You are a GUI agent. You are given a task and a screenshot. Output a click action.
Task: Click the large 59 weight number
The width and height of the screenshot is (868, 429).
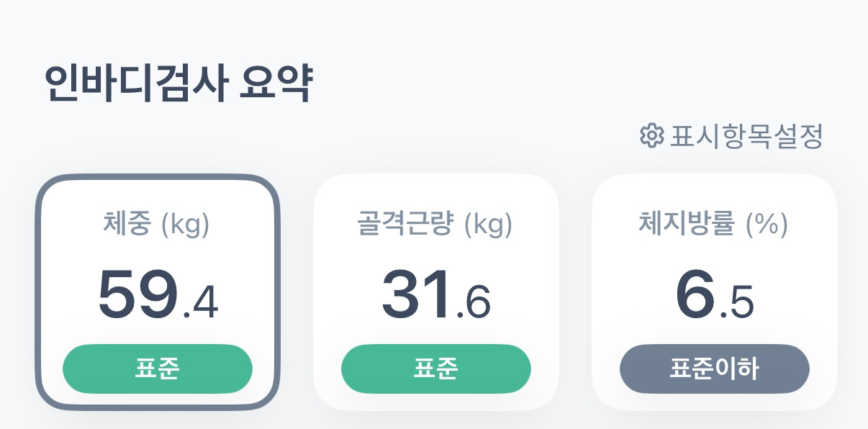(x=137, y=295)
